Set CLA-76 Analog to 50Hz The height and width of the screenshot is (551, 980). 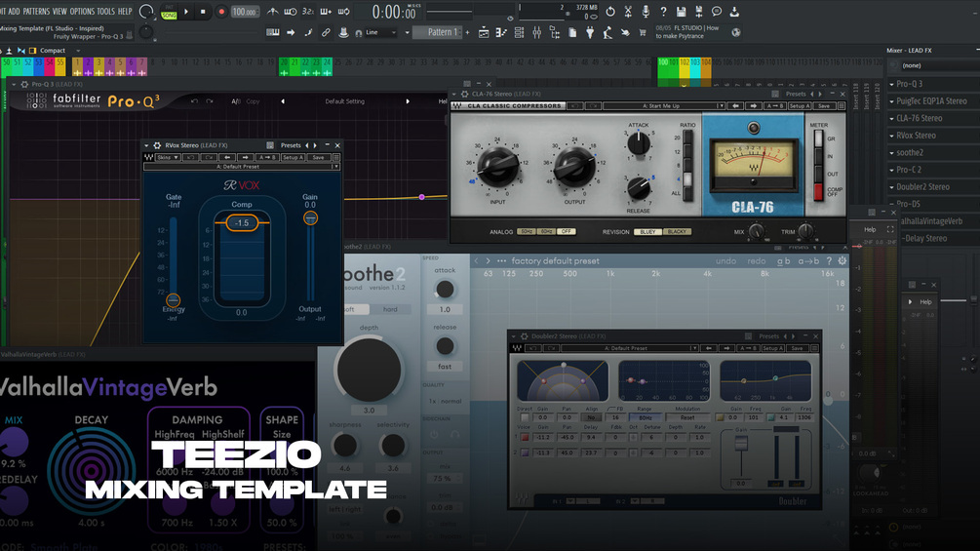click(527, 231)
